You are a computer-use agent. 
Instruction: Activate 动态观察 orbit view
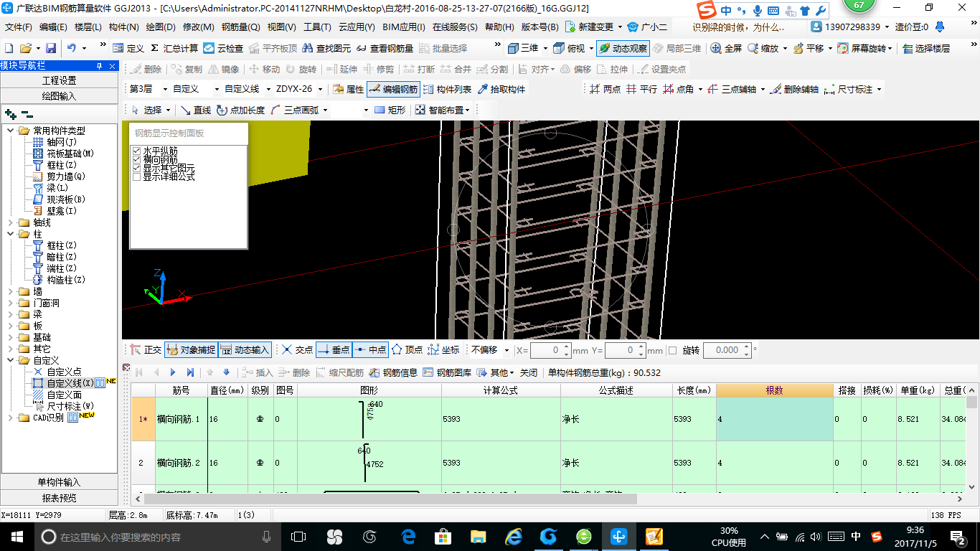pos(623,48)
